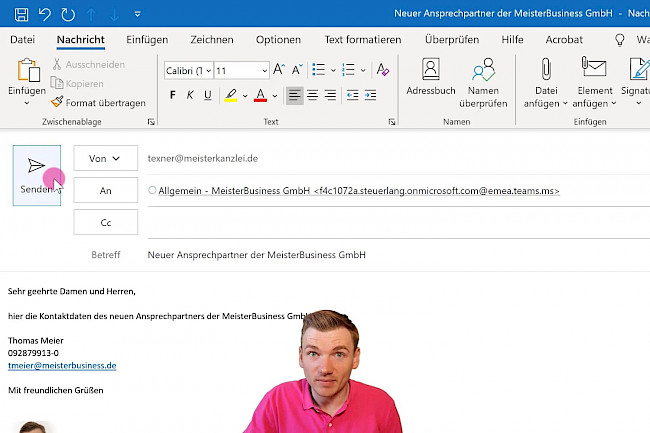Switch to Text formatieren tab
Image resolution: width=650 pixels, height=433 pixels.
[363, 40]
